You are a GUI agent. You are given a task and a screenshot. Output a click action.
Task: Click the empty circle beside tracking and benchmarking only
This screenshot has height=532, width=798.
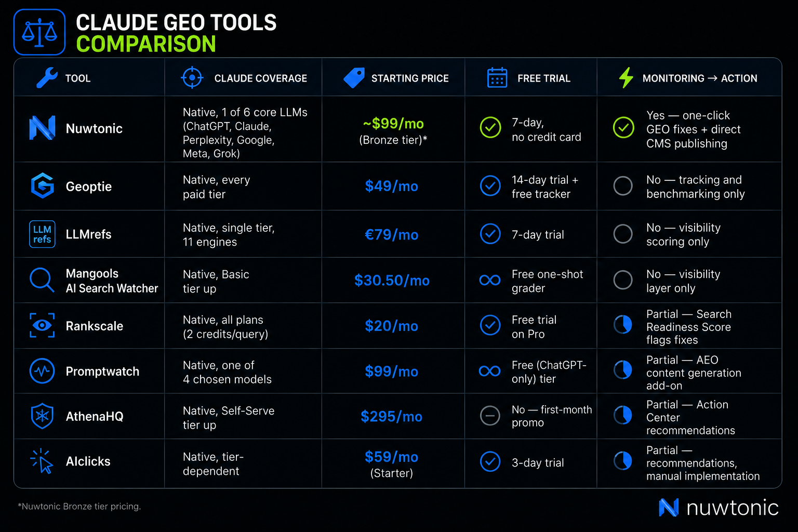623,186
